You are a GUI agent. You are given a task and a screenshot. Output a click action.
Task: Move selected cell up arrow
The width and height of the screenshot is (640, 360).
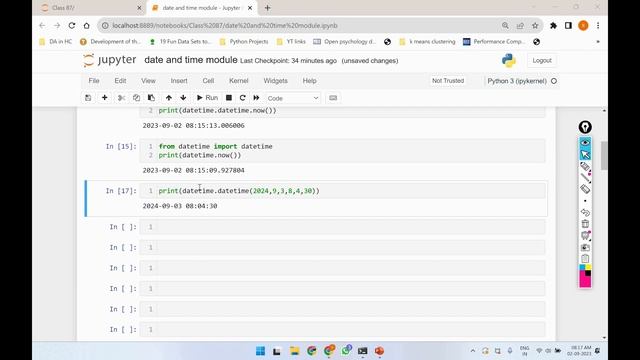[169, 98]
